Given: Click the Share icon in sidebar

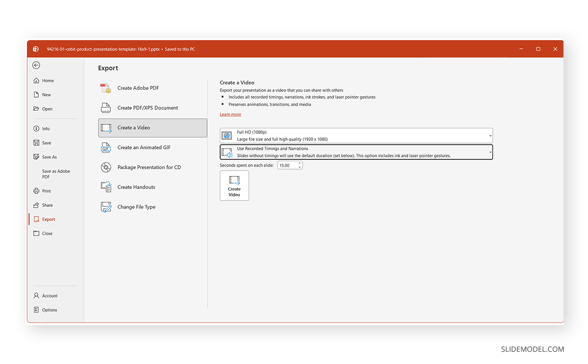Looking at the screenshot, I should pos(36,205).
